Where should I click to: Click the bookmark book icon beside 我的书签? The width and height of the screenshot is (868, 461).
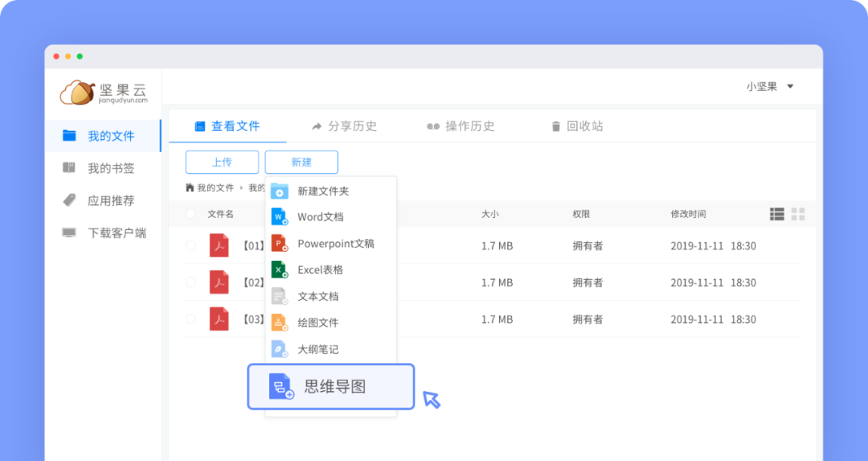[69, 167]
